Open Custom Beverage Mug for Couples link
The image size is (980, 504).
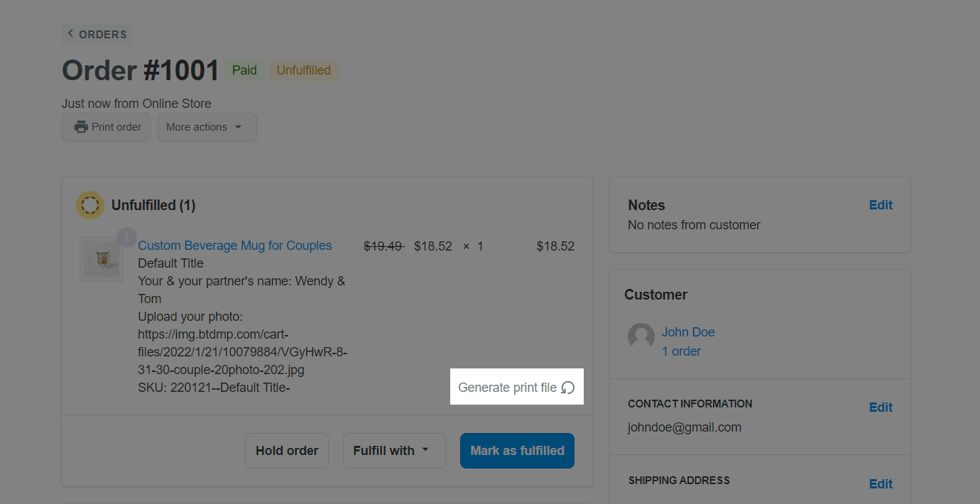pos(235,246)
